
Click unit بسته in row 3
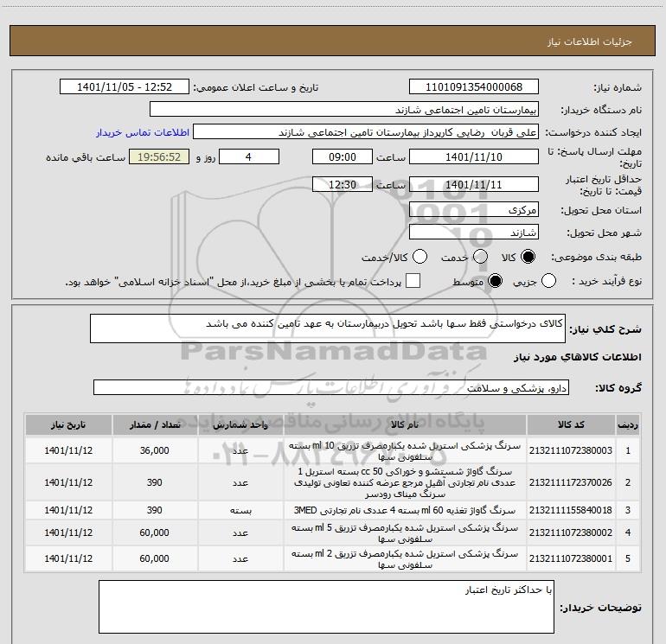(x=240, y=511)
